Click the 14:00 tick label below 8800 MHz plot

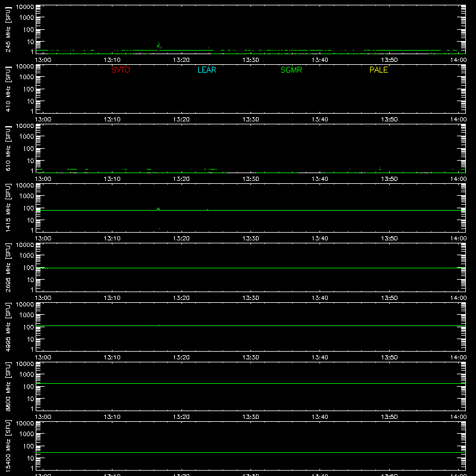tap(458, 417)
